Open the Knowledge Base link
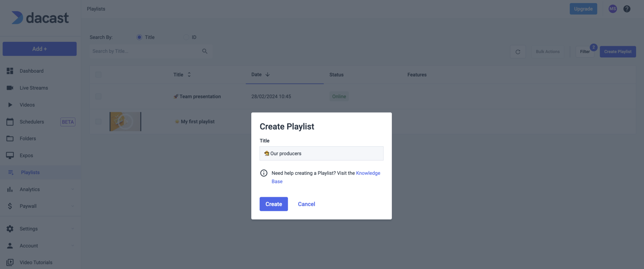Screen dimensions: 644x269 (x=326, y=177)
